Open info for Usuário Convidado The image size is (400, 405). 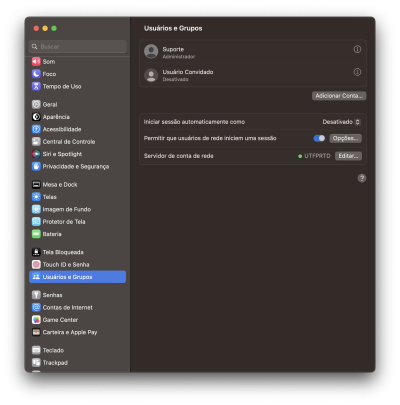point(357,72)
